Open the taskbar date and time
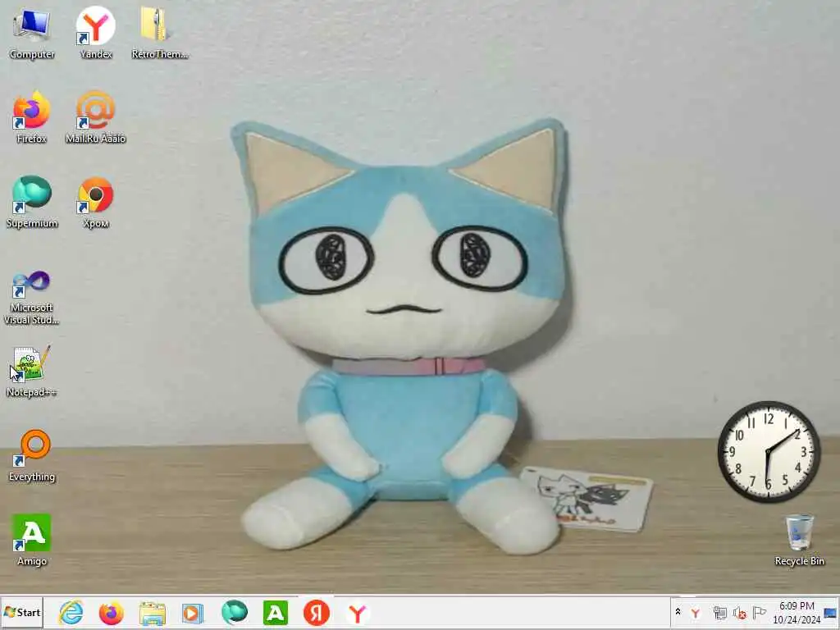The image size is (840, 630). click(797, 612)
